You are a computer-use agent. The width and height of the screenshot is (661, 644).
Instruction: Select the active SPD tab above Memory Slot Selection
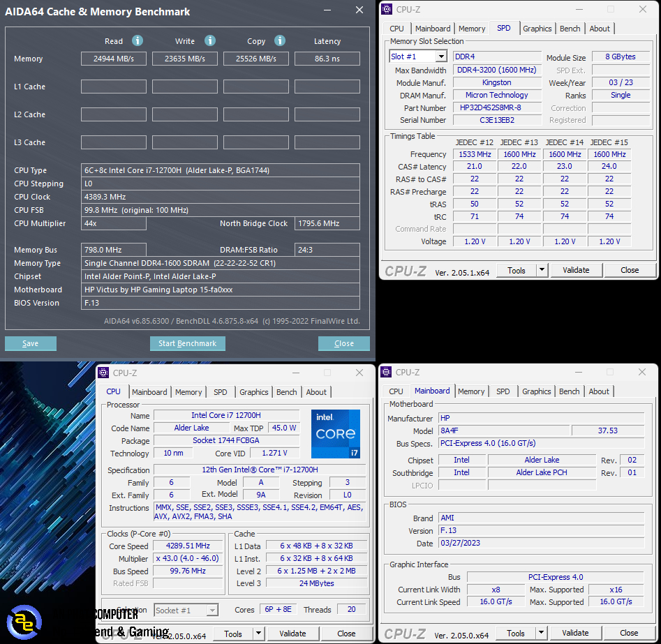[x=504, y=28]
